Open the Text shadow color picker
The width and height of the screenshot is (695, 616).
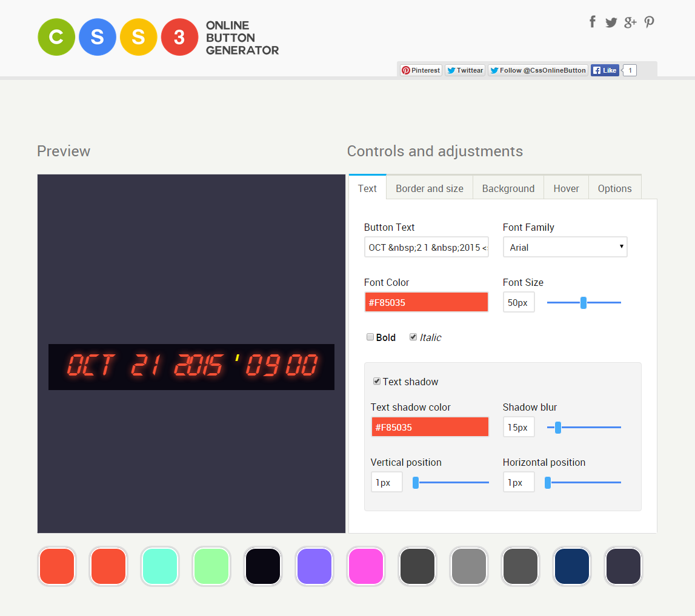(430, 427)
